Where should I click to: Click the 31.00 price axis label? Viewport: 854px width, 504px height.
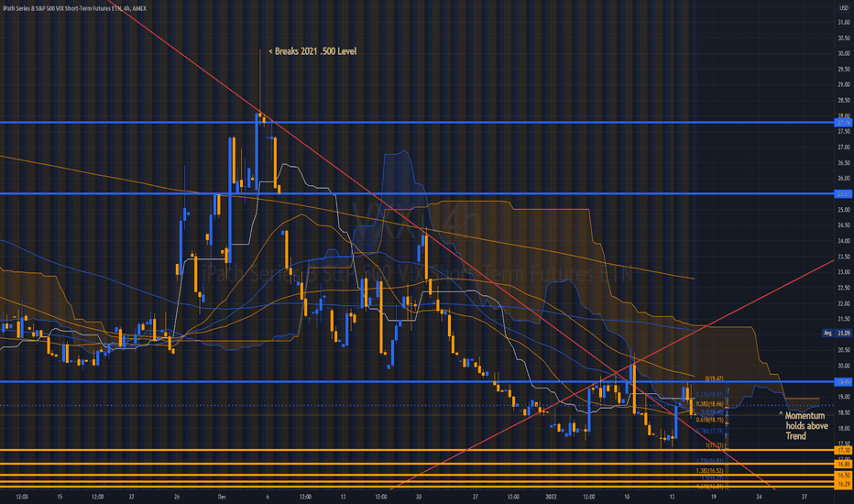click(x=844, y=22)
